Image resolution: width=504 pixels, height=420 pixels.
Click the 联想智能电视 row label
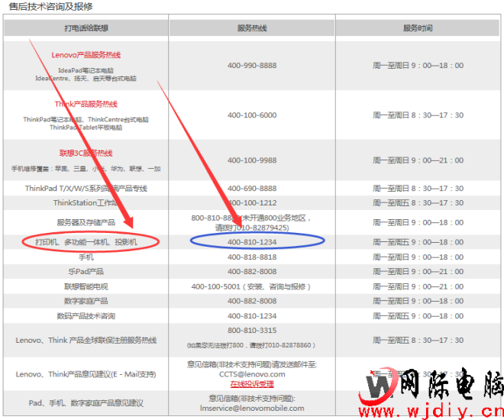(x=86, y=286)
